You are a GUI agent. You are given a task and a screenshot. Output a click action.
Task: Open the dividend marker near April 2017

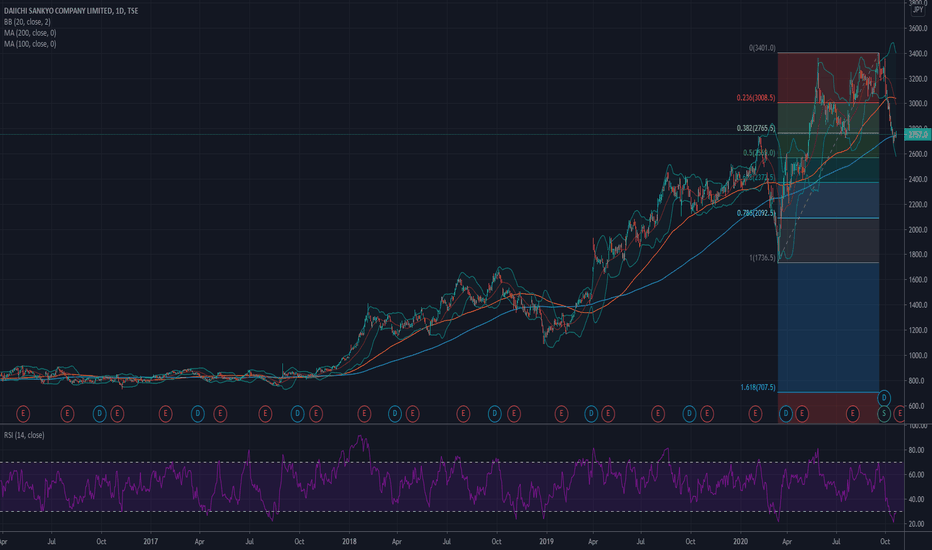[198, 413]
